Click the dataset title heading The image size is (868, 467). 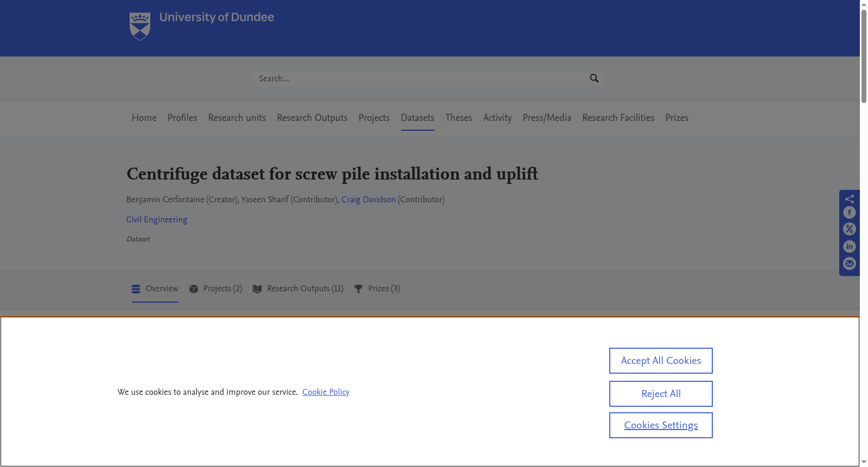point(332,174)
